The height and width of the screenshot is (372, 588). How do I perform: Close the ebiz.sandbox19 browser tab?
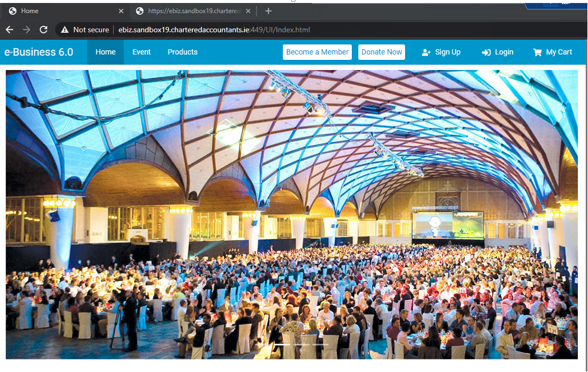248,11
